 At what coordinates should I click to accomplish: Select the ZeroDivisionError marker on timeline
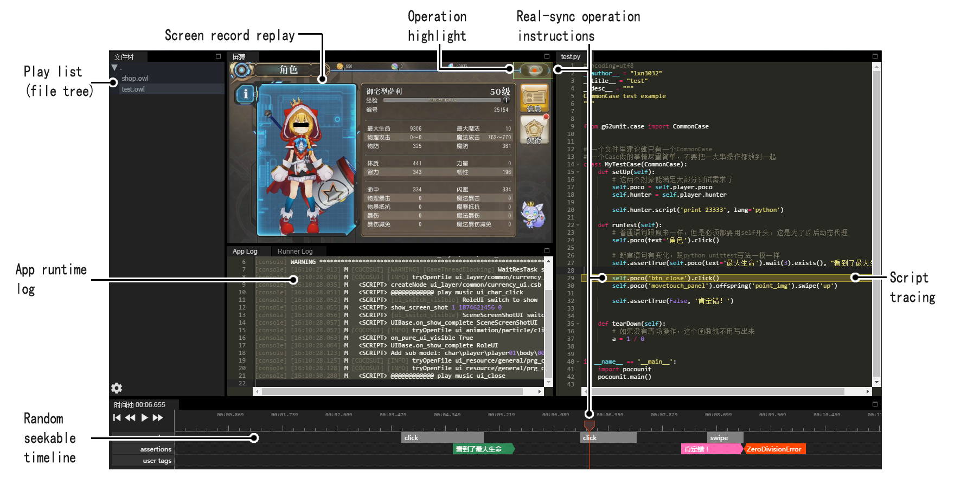click(x=774, y=449)
